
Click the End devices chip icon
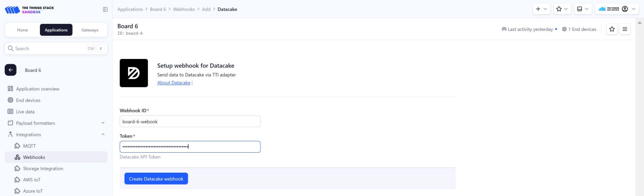[10, 100]
